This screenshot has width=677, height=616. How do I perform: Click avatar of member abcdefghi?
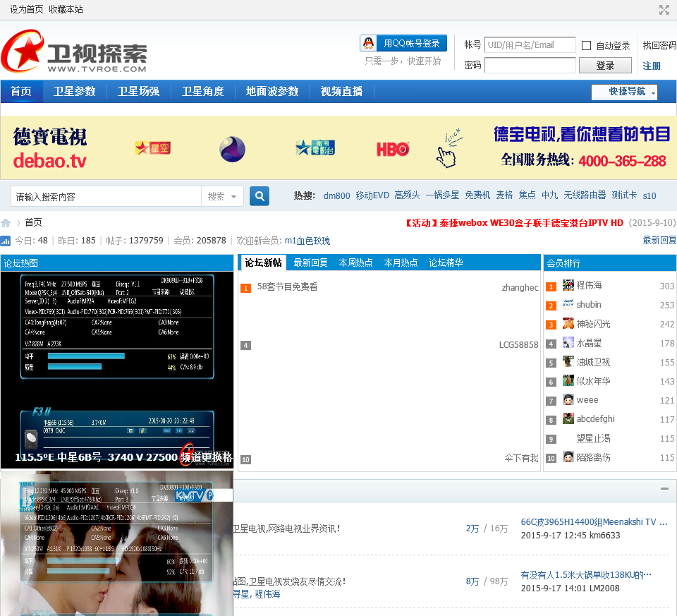pyautogui.click(x=568, y=418)
